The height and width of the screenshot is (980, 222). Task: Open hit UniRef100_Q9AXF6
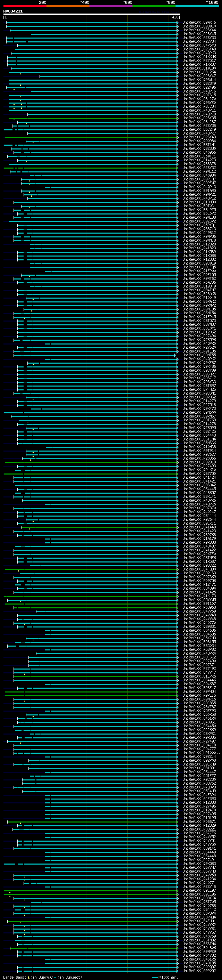(199, 23)
